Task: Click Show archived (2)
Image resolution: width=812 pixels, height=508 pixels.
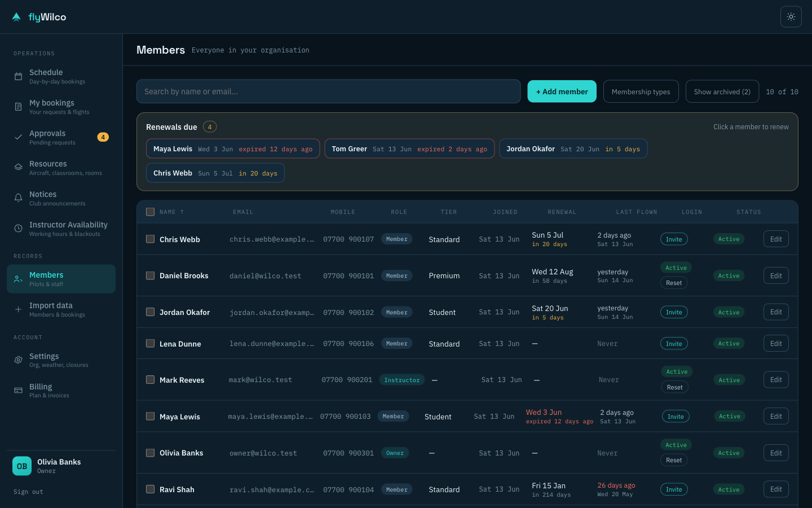Action: (722, 91)
